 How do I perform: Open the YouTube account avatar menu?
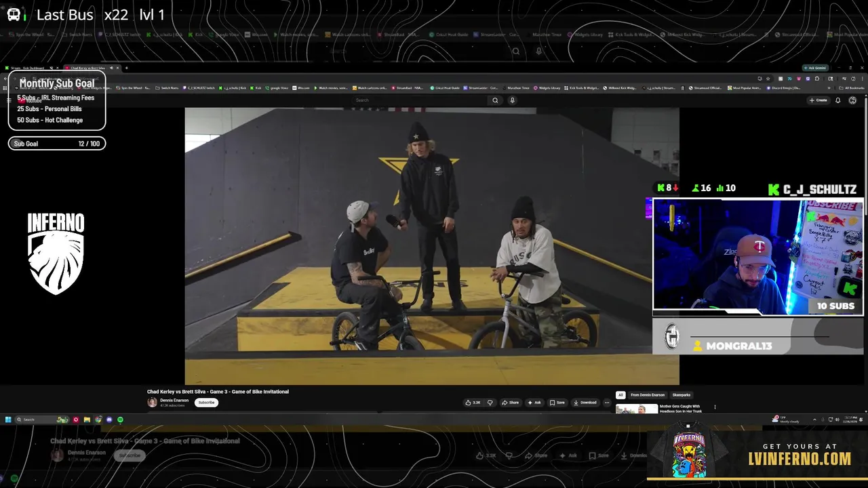click(852, 100)
